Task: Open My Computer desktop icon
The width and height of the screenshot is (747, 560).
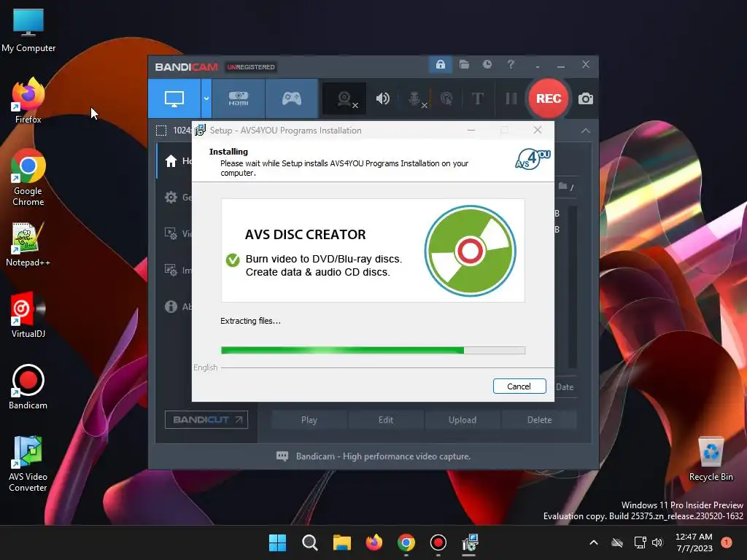Action: tap(28, 30)
